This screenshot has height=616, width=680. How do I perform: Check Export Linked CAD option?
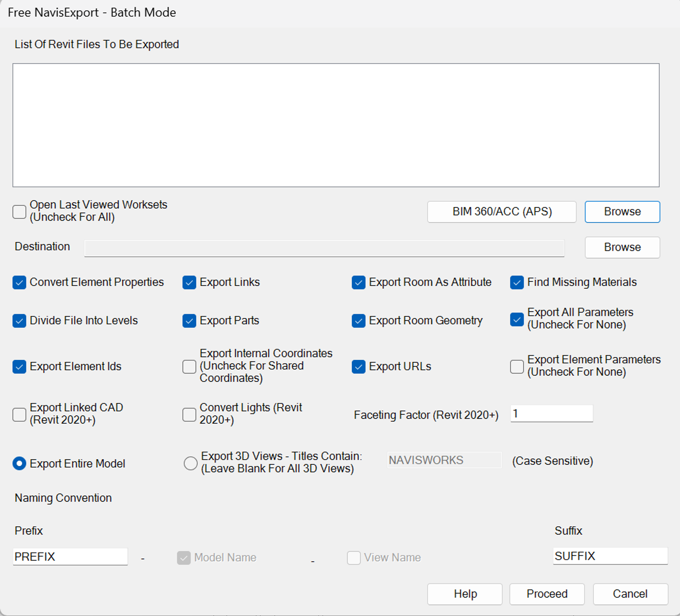[19, 415]
